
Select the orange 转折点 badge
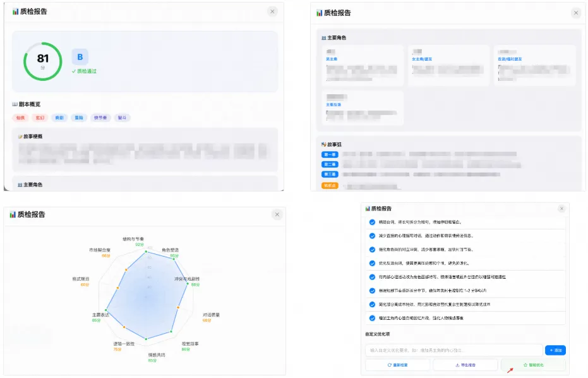point(330,185)
